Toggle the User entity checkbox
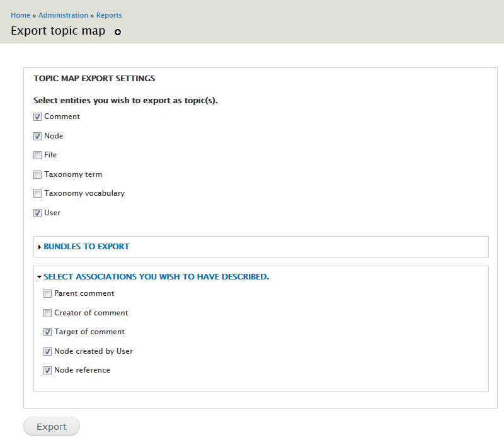 tap(37, 213)
